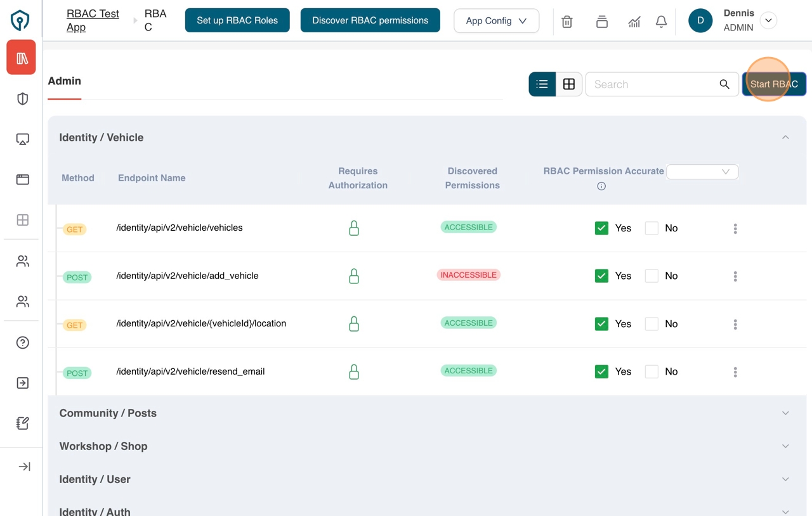Click the help question mark sidebar icon

pyautogui.click(x=23, y=342)
